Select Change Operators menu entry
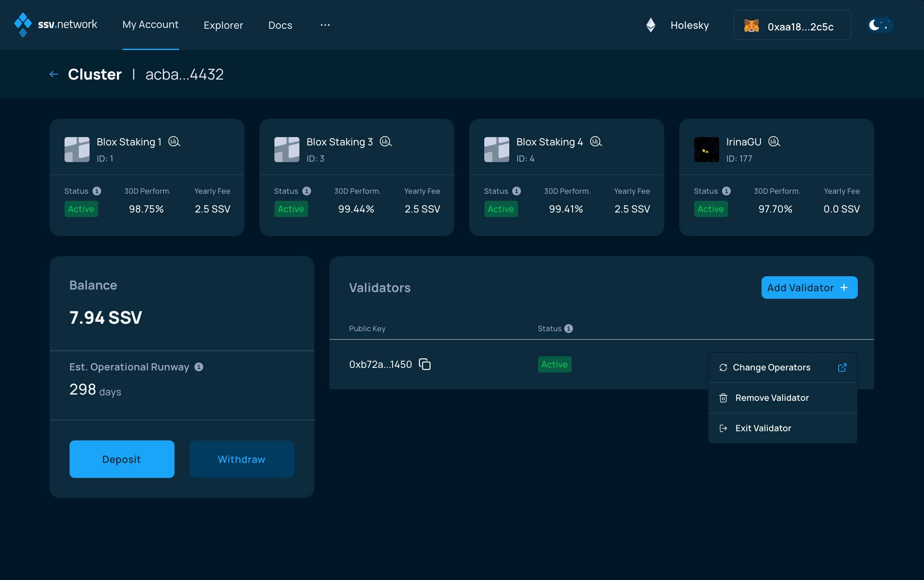 pos(783,367)
